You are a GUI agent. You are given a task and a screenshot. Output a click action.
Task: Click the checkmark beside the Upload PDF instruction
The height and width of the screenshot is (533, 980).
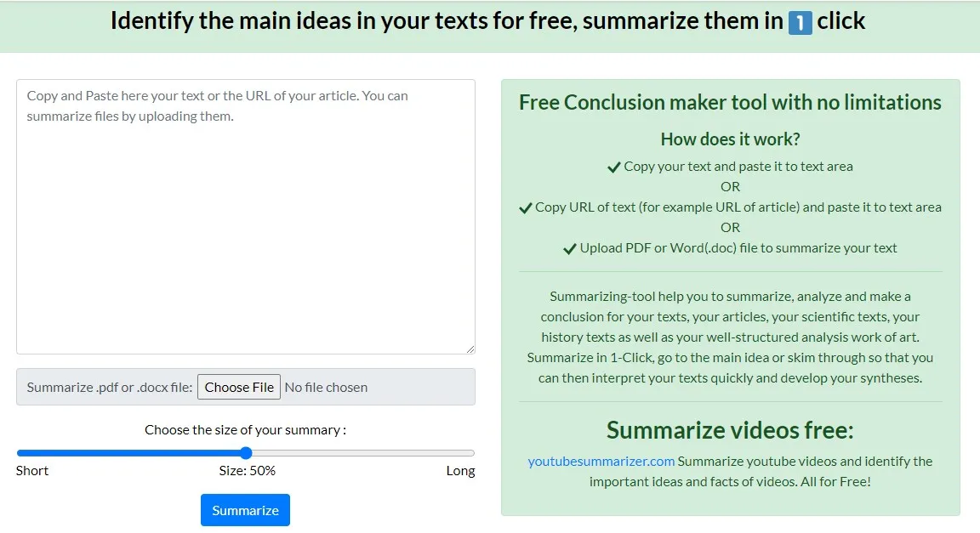568,248
